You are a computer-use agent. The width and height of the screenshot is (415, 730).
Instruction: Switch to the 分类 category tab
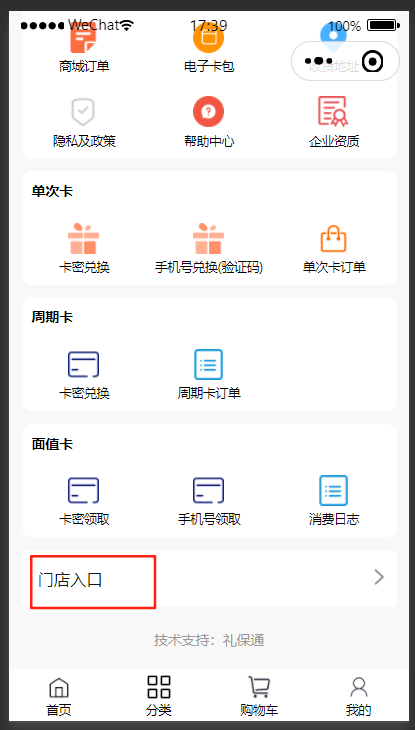click(x=159, y=696)
